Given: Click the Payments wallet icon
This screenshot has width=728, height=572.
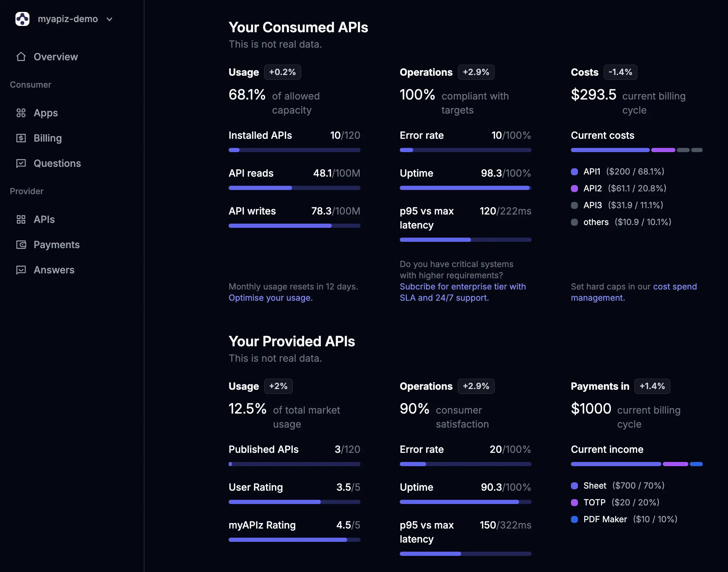Looking at the screenshot, I should [x=21, y=245].
